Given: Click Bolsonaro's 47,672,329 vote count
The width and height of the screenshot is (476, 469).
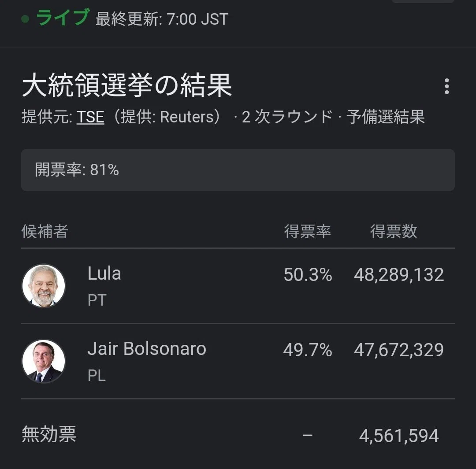Looking at the screenshot, I should (399, 350).
